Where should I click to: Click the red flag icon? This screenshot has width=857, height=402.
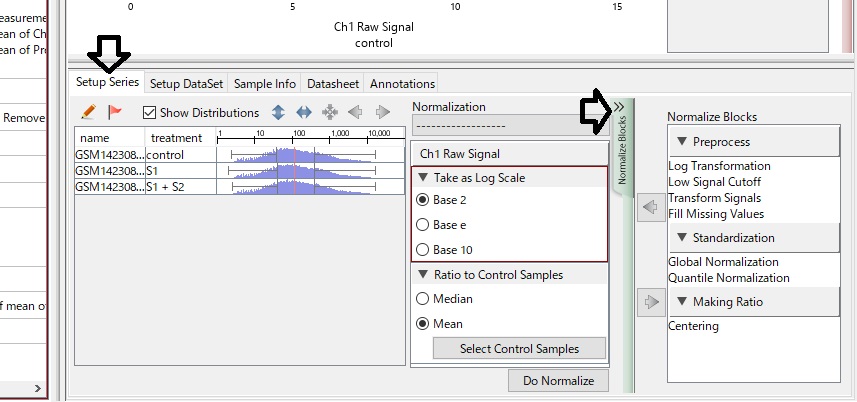coord(114,113)
